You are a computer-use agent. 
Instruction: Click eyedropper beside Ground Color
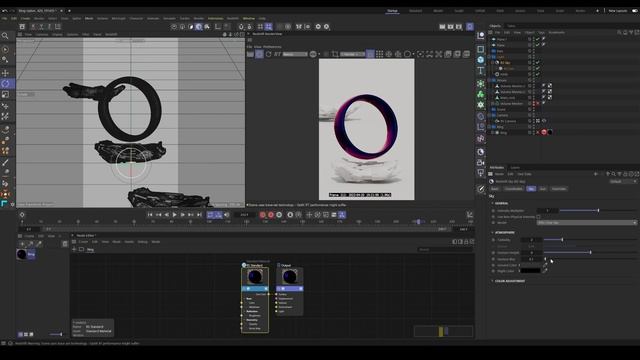tap(544, 265)
